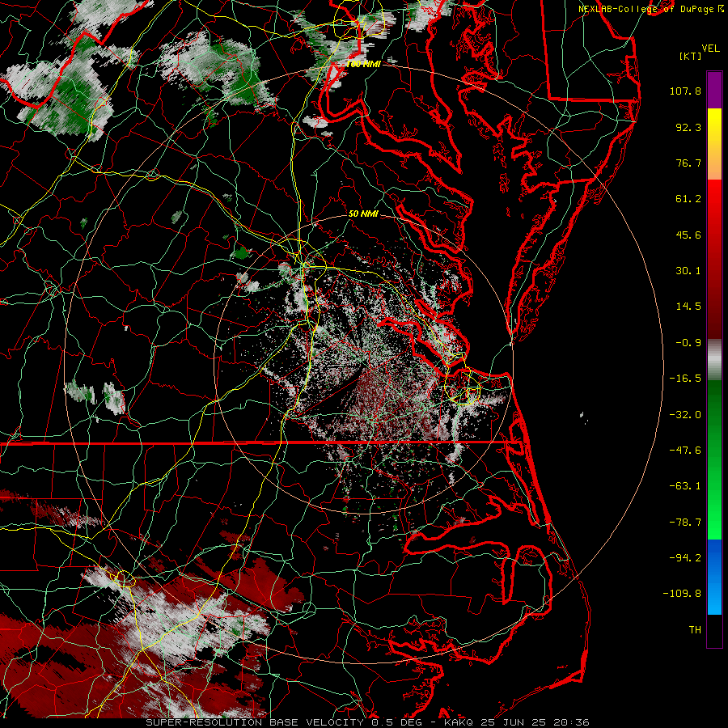Pick the black TH segment of the color bar

pos(714,631)
